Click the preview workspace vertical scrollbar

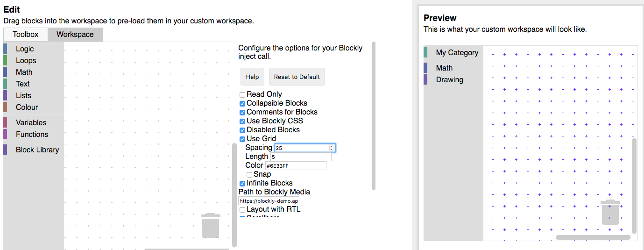(634, 186)
